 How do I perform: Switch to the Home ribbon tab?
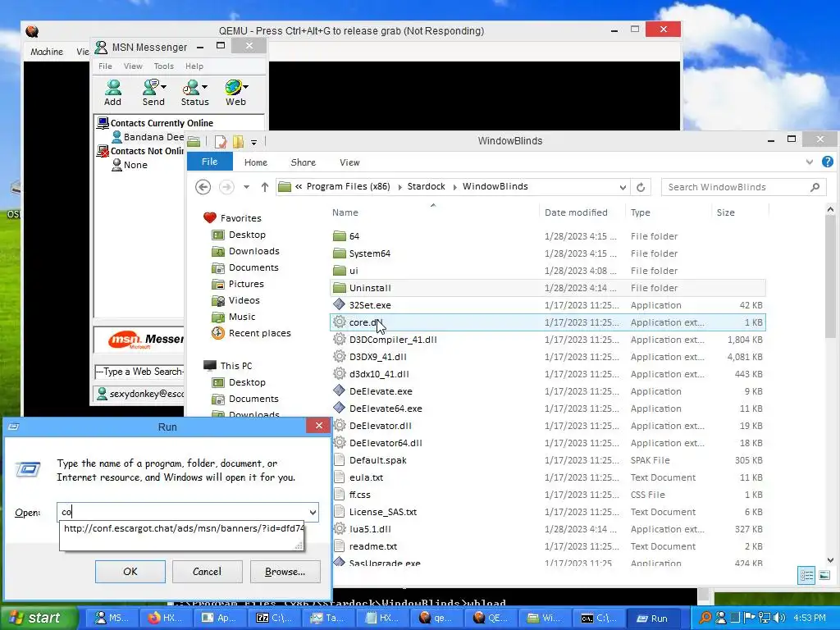pyautogui.click(x=256, y=162)
